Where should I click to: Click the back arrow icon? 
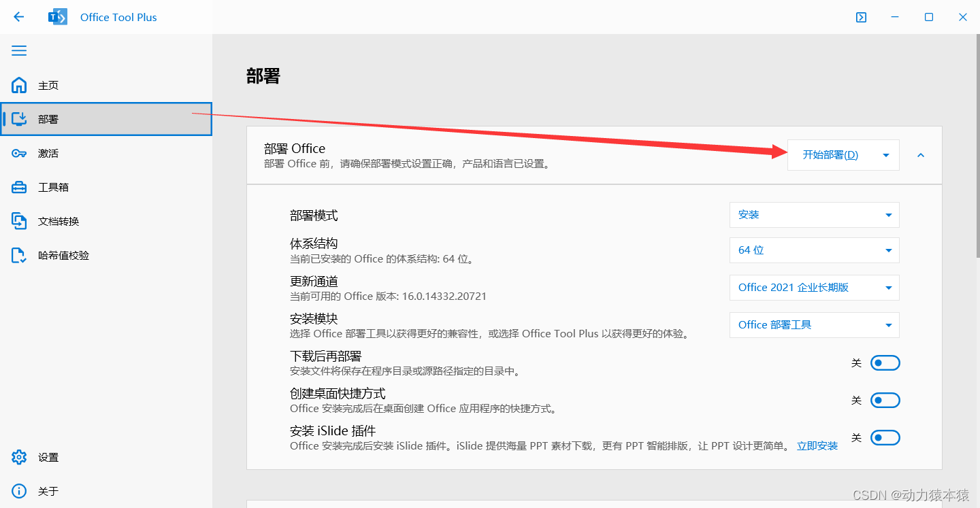19,17
